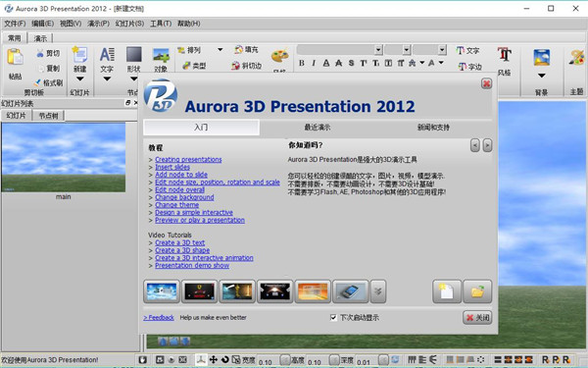
Task: Click the Theme (主题) paintbrush icon
Action: [576, 58]
